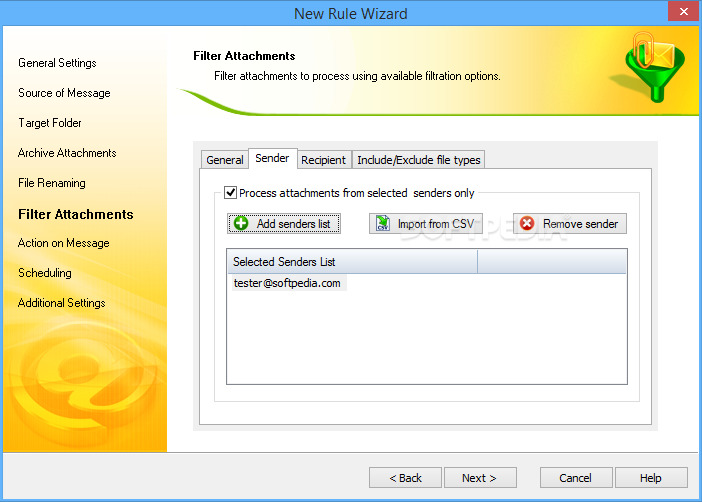Select tester@softpedia.com in senders list
The image size is (702, 502).
[x=287, y=283]
